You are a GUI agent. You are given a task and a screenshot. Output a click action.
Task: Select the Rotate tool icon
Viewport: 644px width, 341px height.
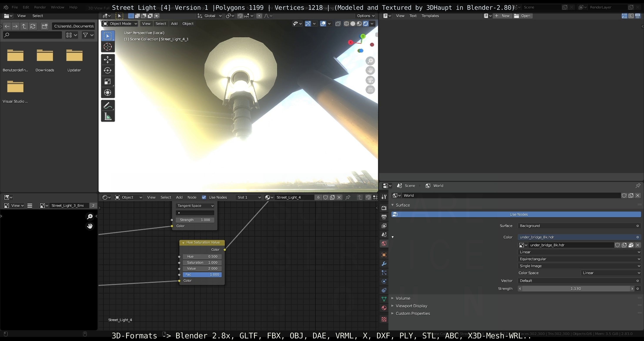[x=107, y=70]
